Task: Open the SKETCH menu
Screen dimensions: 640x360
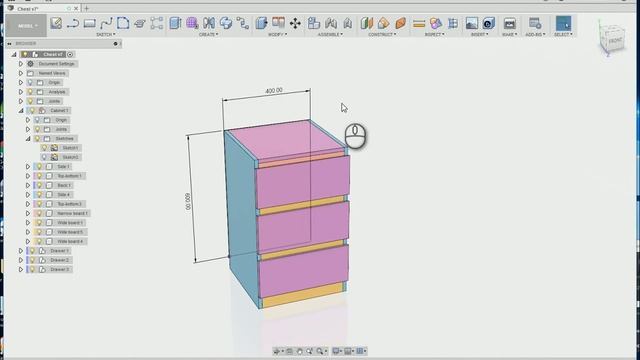Action: pyautogui.click(x=105, y=35)
